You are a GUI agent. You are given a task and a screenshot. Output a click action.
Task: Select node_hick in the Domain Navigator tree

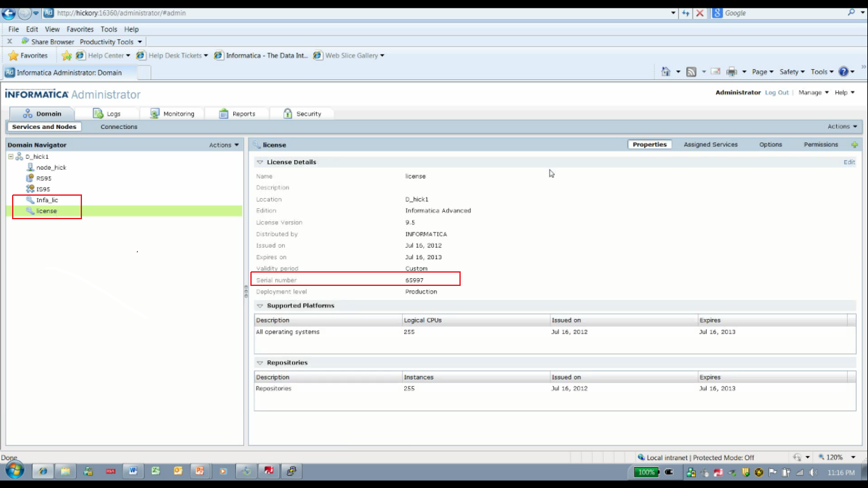[51, 167]
